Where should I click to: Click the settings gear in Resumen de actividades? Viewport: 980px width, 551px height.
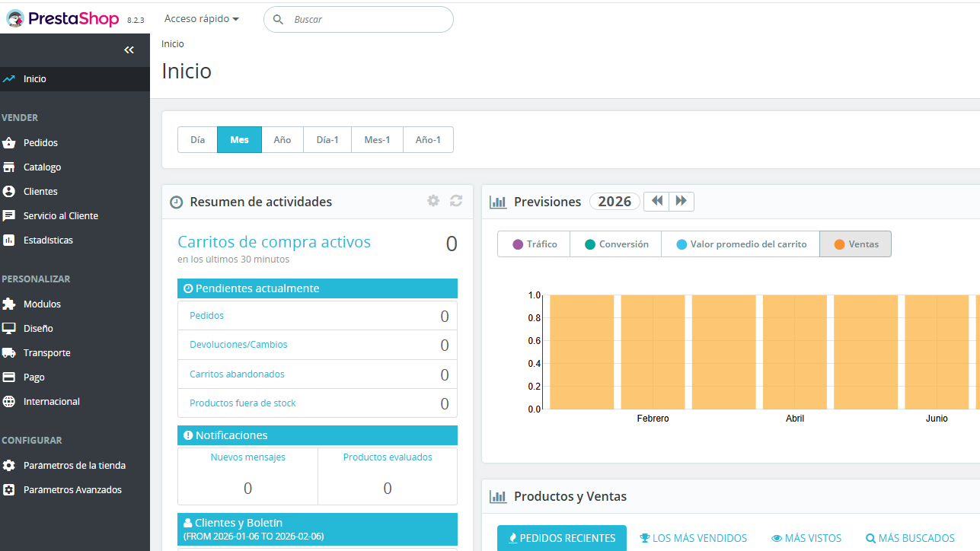pos(433,201)
